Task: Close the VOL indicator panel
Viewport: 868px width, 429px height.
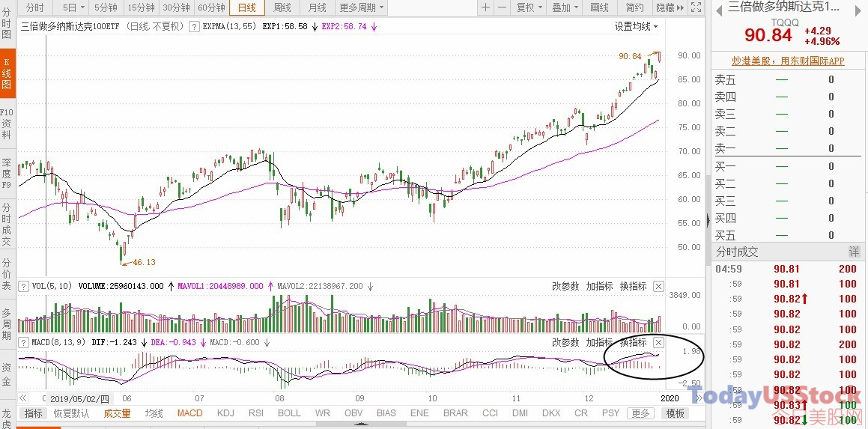Action: coord(658,286)
